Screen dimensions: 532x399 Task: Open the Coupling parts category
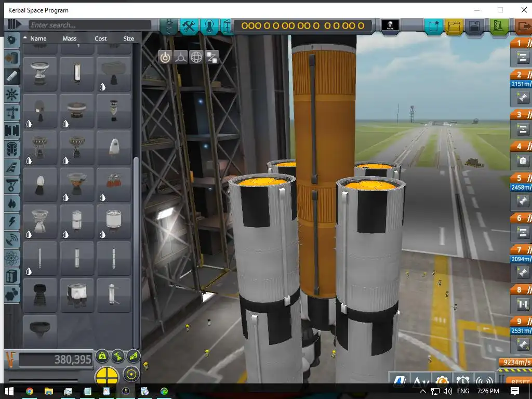[x=12, y=130]
